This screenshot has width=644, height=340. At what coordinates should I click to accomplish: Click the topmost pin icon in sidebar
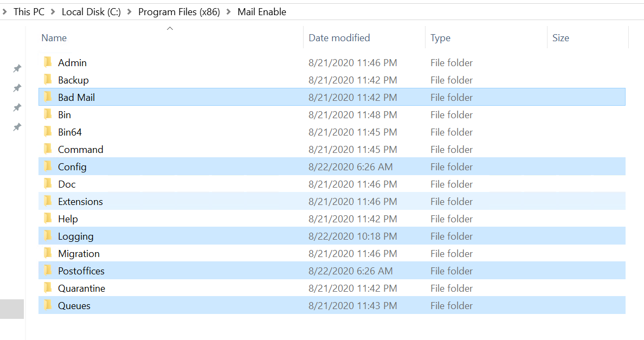click(17, 68)
